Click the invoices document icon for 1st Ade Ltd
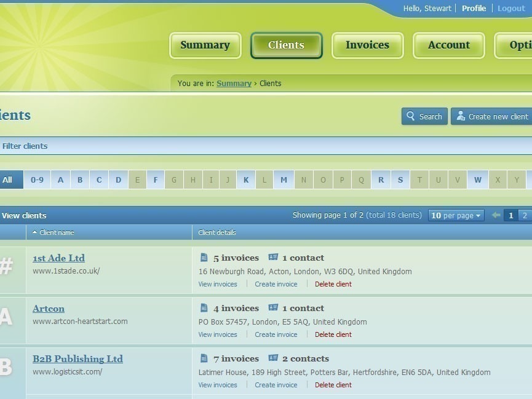This screenshot has width=532, height=399. point(204,258)
